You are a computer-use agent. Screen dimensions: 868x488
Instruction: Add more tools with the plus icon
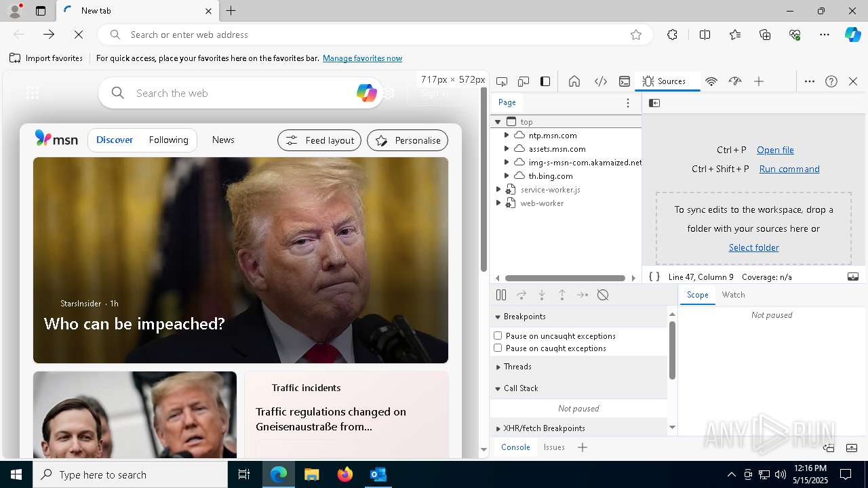[x=759, y=81]
